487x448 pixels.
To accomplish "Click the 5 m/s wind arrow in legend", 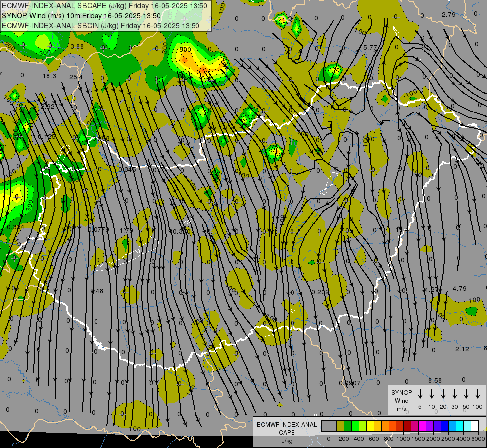I will tap(420, 393).
